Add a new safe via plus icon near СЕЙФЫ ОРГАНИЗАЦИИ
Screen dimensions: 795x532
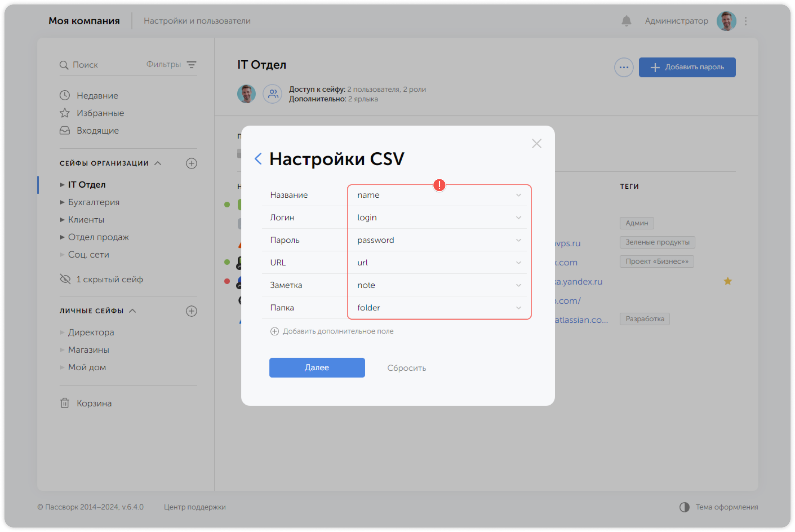tap(192, 163)
